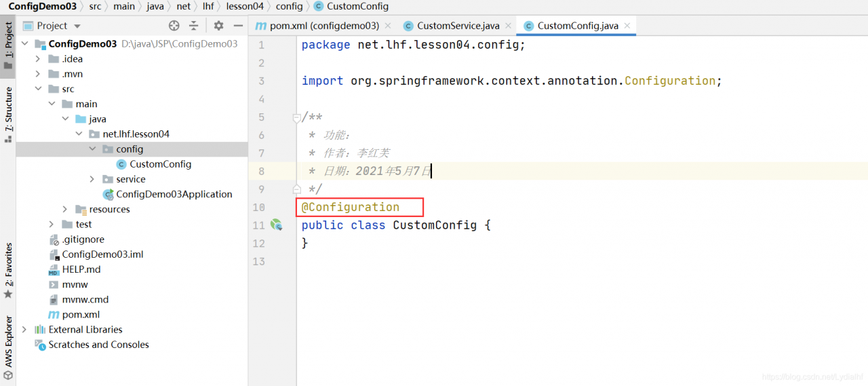Click config breadcrumb in navigation bar
Image resolution: width=868 pixels, height=386 pixels.
tap(289, 7)
